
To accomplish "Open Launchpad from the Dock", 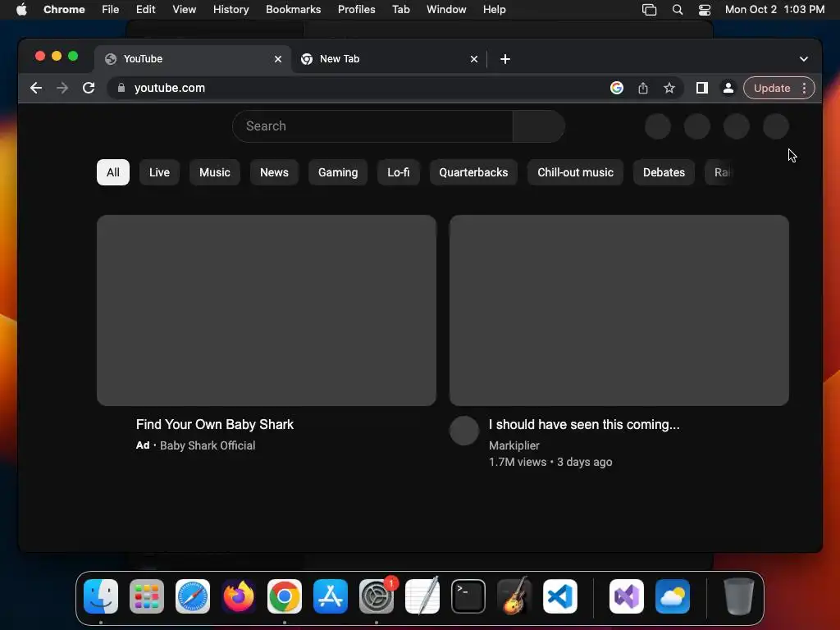I will (147, 596).
